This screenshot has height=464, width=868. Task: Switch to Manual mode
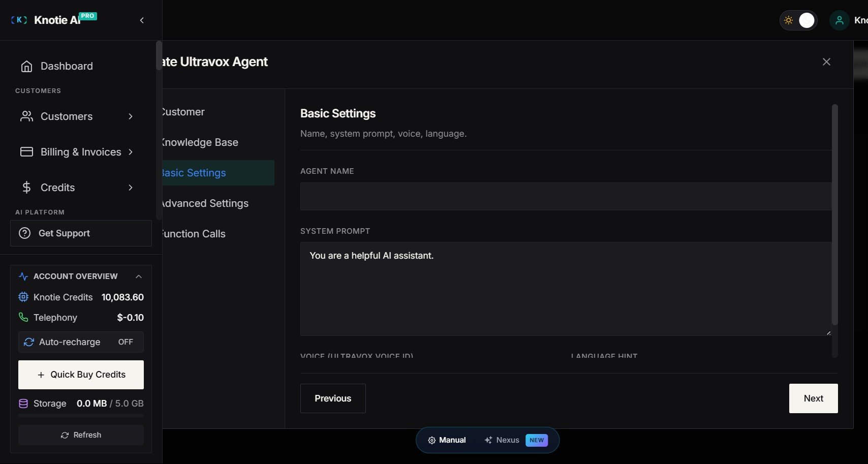point(447,440)
